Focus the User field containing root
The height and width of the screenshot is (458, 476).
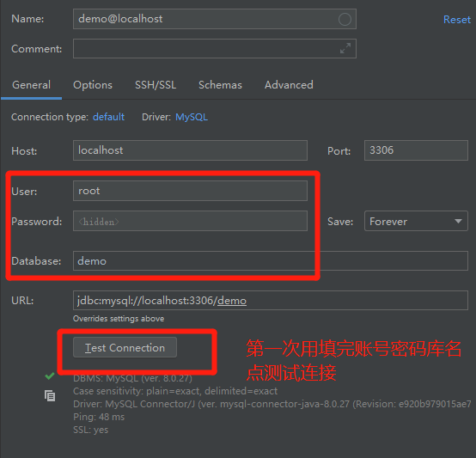point(190,191)
